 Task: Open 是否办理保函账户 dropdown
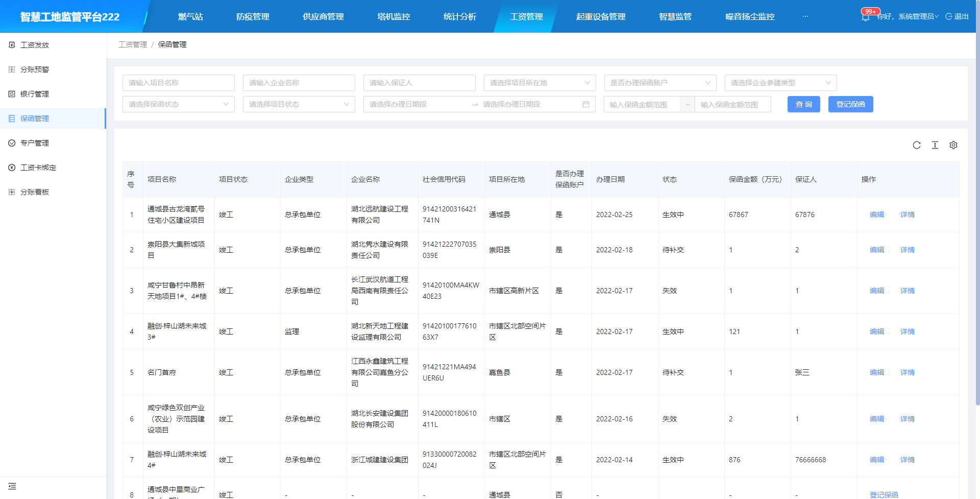(660, 83)
